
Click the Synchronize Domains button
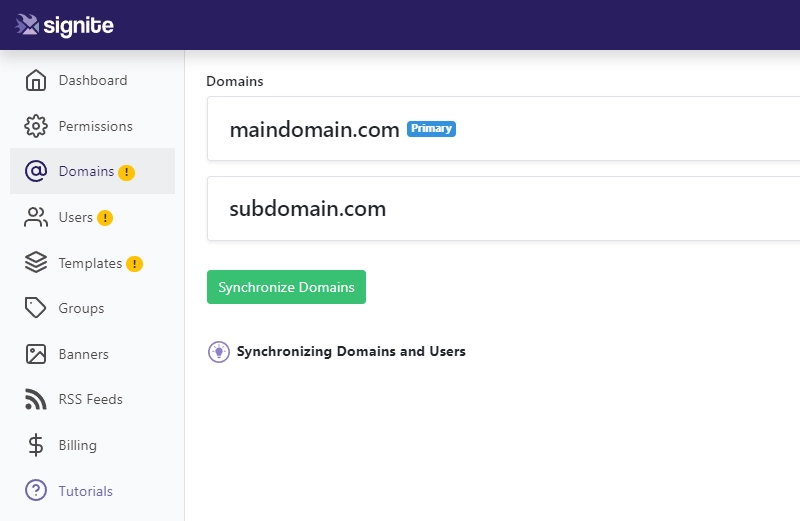286,287
